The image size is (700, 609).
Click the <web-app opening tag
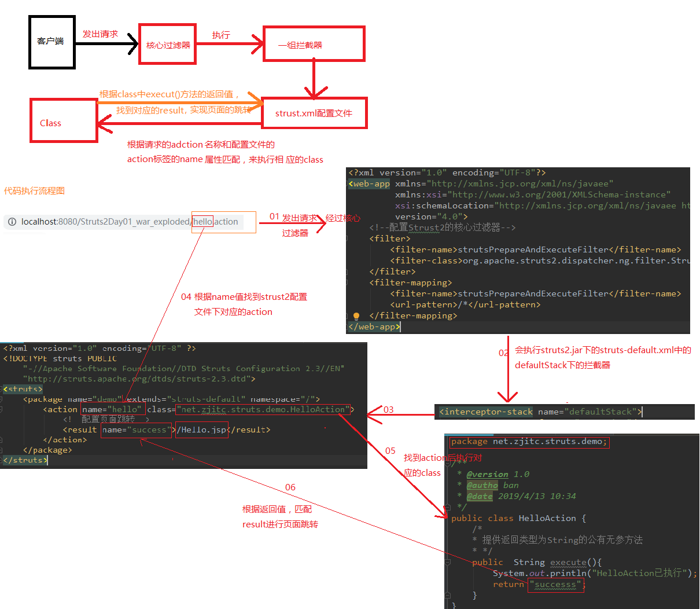click(x=369, y=184)
